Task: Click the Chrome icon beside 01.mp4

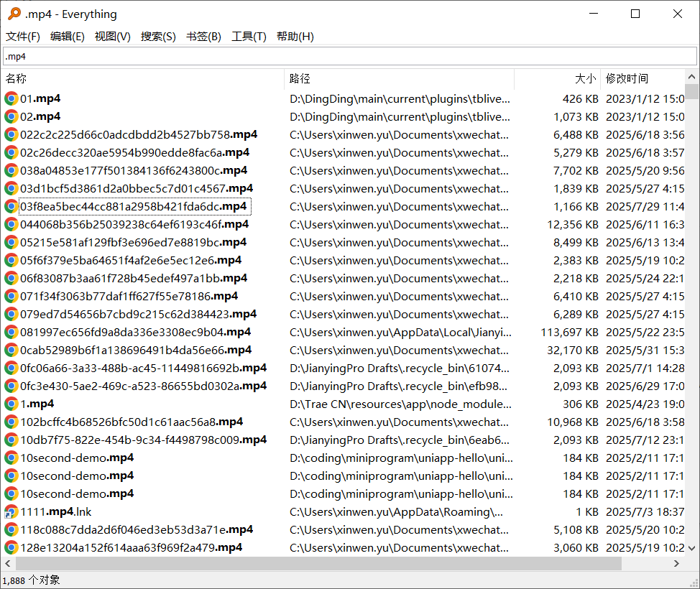Action: point(11,98)
